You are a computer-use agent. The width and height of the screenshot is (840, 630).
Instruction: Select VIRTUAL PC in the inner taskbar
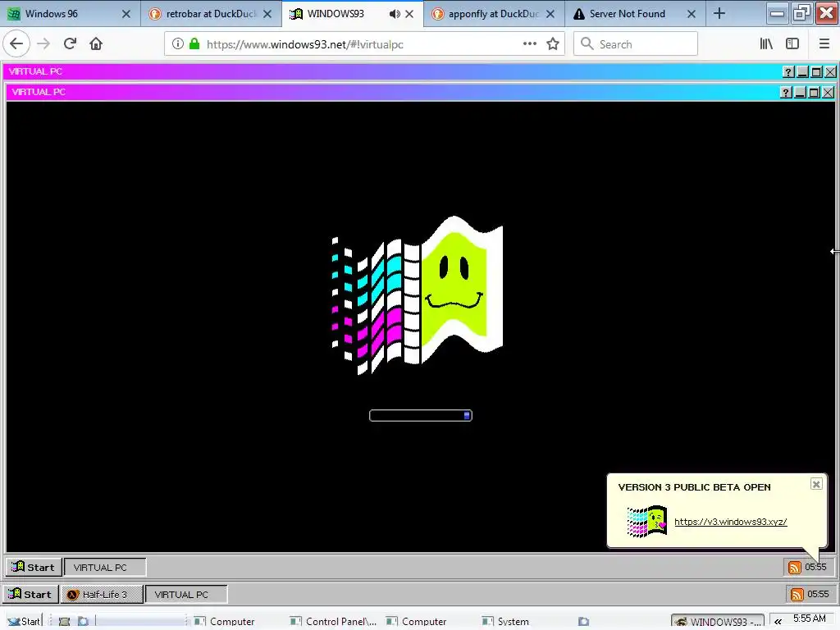click(105, 568)
